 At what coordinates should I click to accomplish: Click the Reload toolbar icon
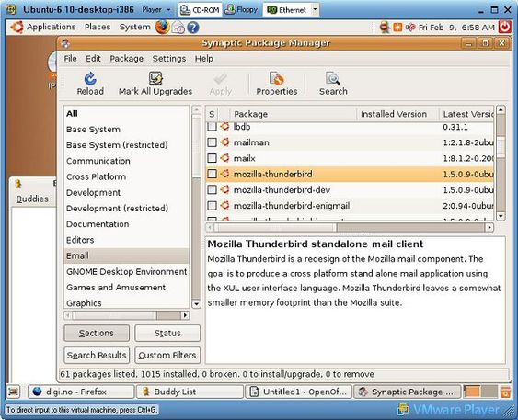click(90, 79)
